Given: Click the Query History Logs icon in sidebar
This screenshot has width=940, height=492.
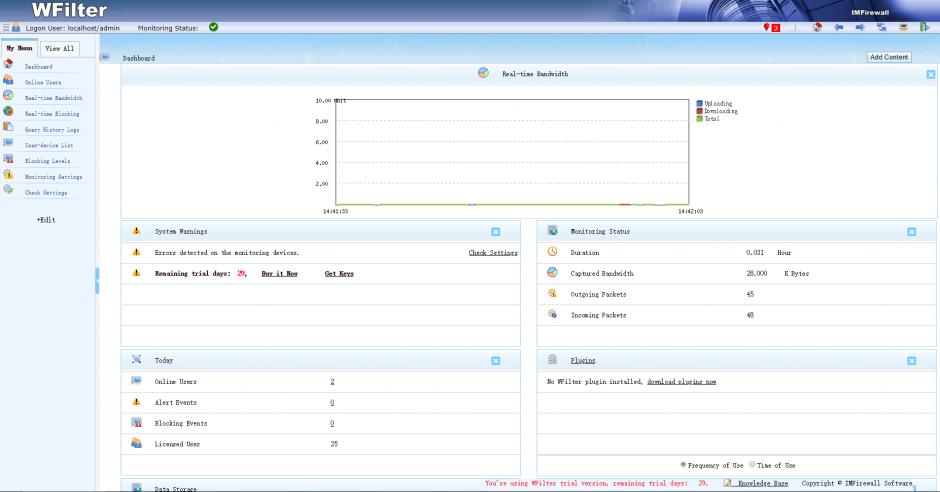Looking at the screenshot, I should pyautogui.click(x=8, y=126).
